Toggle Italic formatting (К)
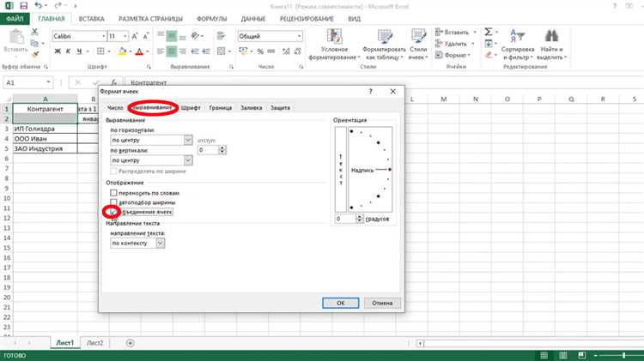 tap(68, 51)
